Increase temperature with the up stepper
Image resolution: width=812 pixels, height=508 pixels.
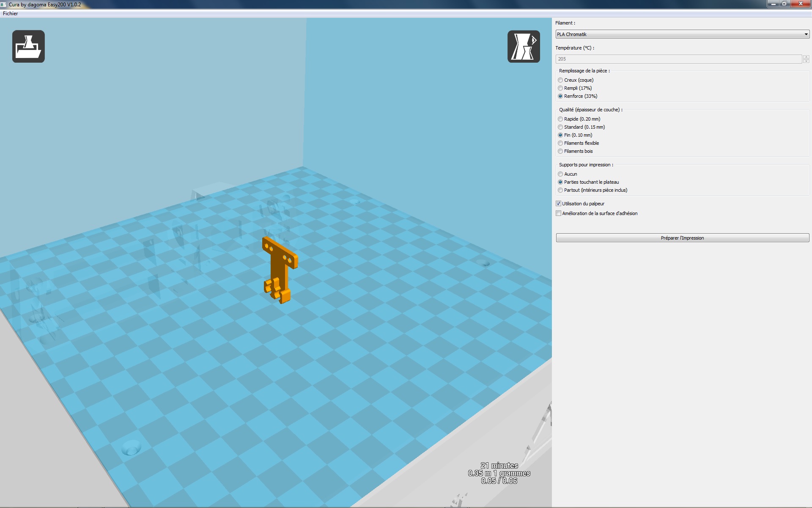tap(806, 57)
